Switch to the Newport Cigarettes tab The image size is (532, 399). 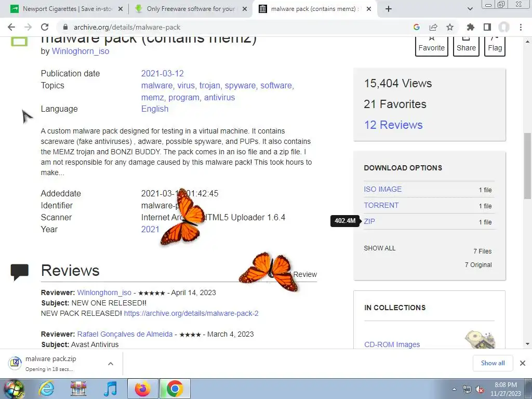point(67,9)
